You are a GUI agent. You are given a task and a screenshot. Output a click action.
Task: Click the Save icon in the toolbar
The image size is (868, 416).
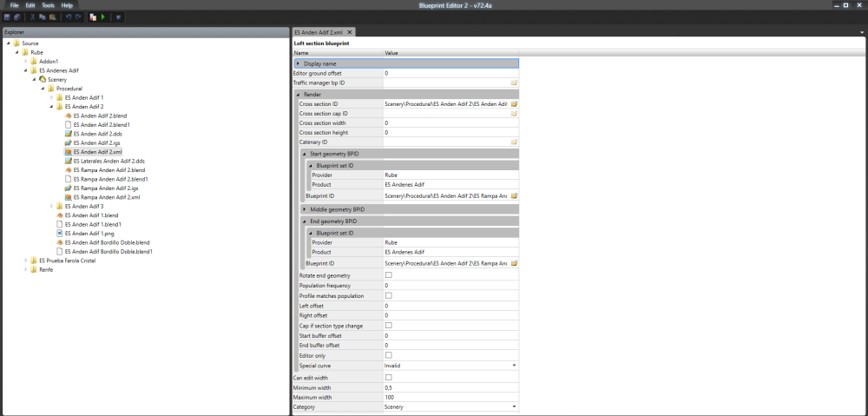(x=6, y=17)
